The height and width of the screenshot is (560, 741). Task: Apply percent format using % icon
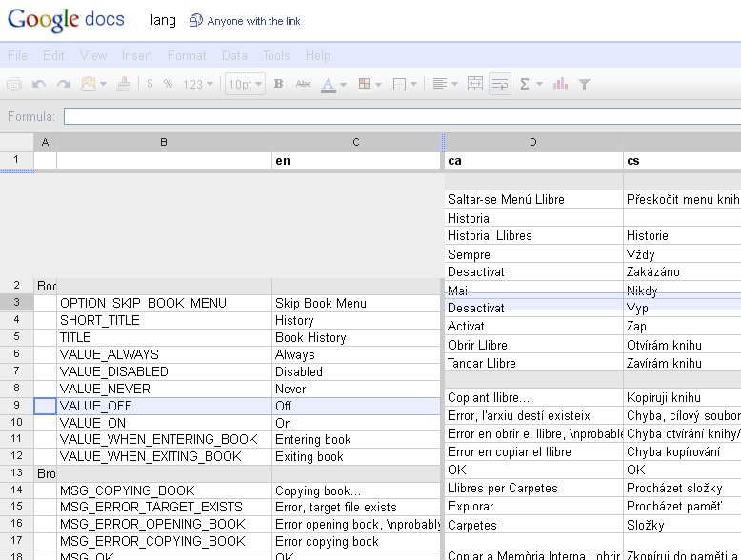tap(168, 84)
